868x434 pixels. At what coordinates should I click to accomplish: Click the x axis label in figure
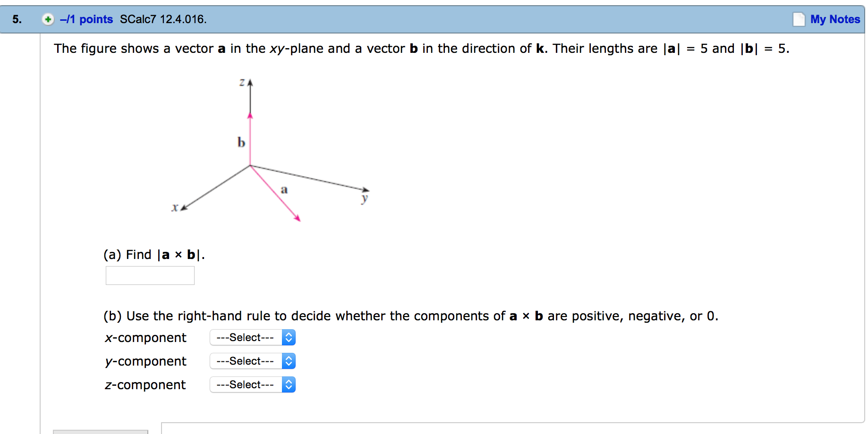coord(175,208)
